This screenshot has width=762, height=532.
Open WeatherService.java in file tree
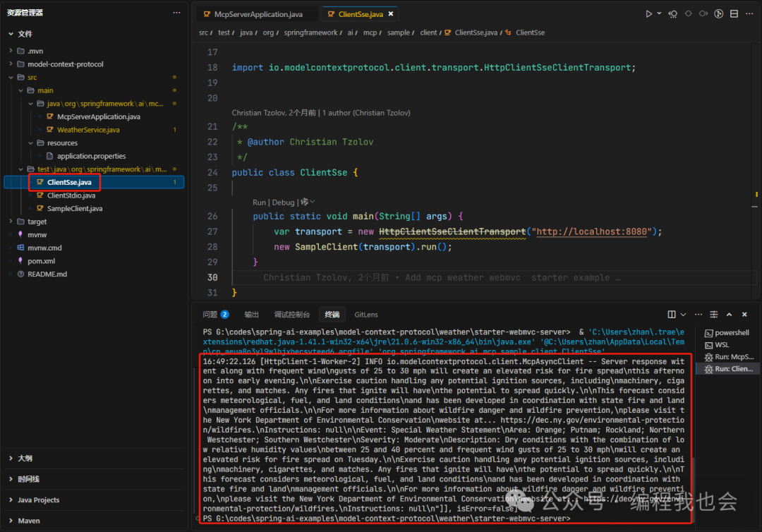pos(88,130)
